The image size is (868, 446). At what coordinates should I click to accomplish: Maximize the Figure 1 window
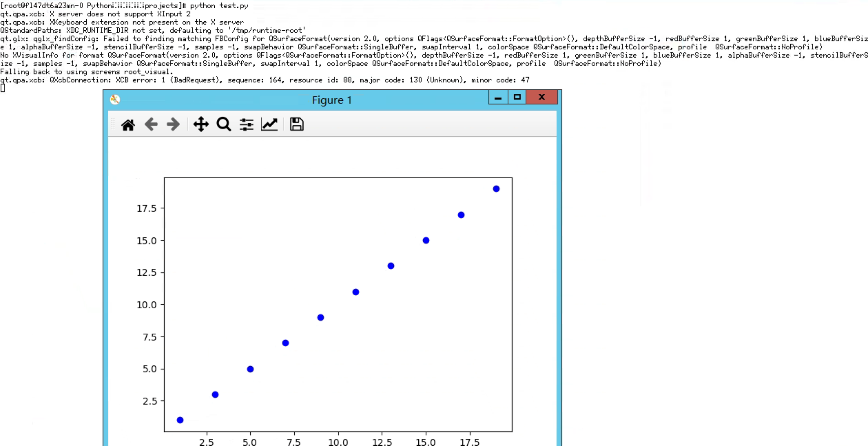point(517,97)
